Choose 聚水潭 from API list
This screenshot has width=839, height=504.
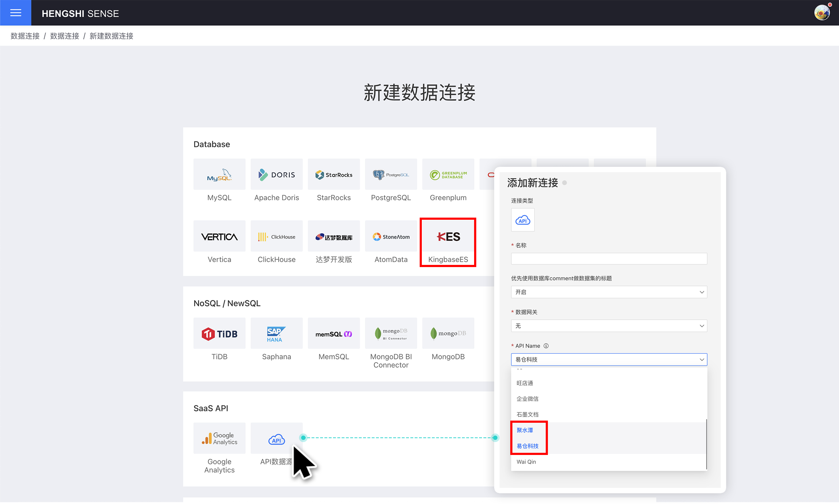coord(609,430)
